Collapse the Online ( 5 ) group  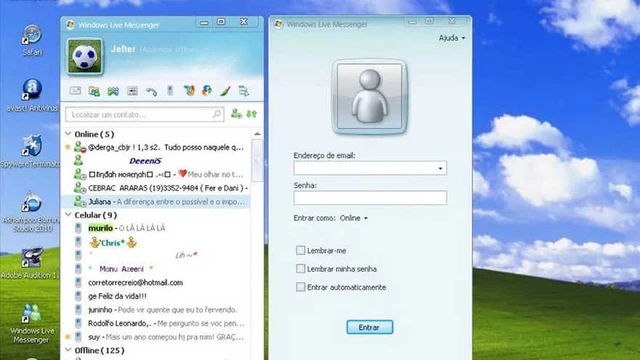(x=68, y=133)
